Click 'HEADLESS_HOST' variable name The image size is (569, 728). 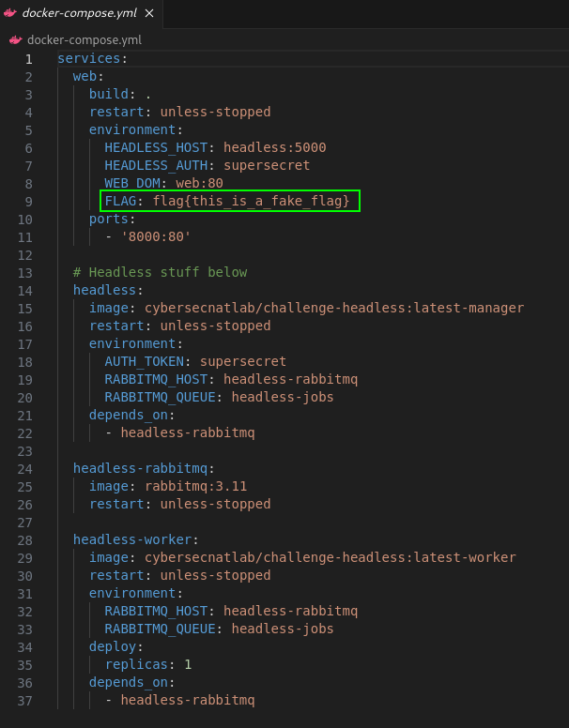[156, 147]
